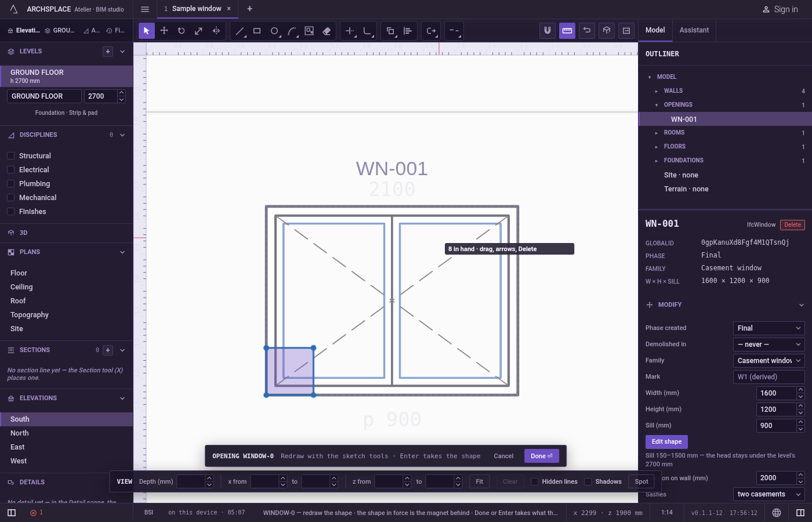Screen dimensions: 812x522
Task: Open the Demolished in dropdown
Action: coord(768,345)
